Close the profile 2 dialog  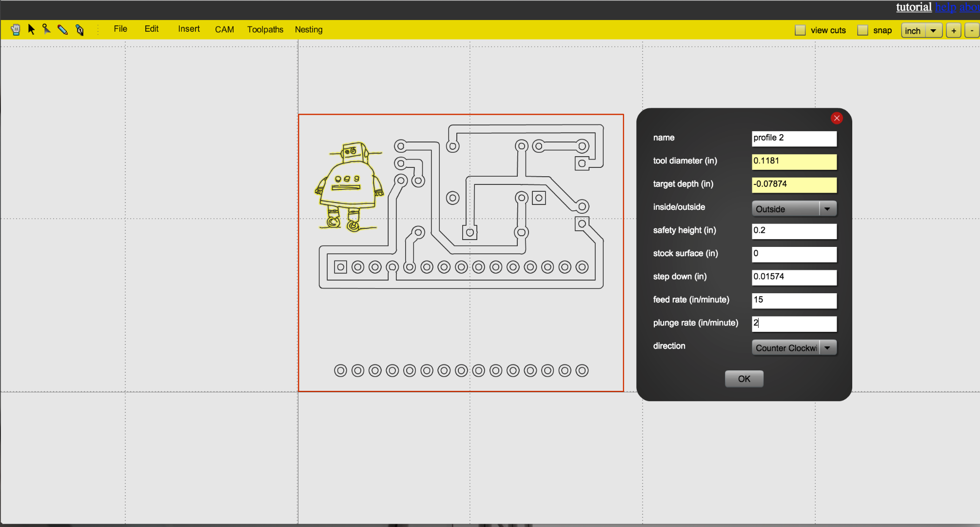836,118
